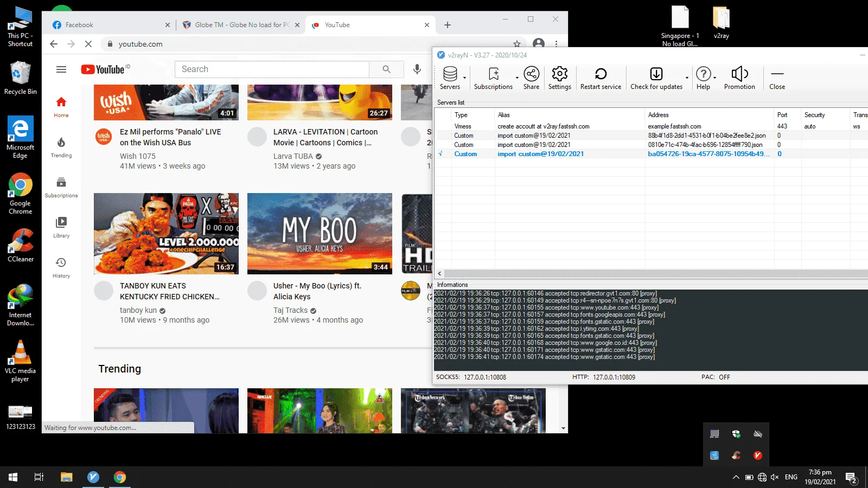Open Task View on the taskbar
The width and height of the screenshot is (868, 488).
[x=39, y=477]
